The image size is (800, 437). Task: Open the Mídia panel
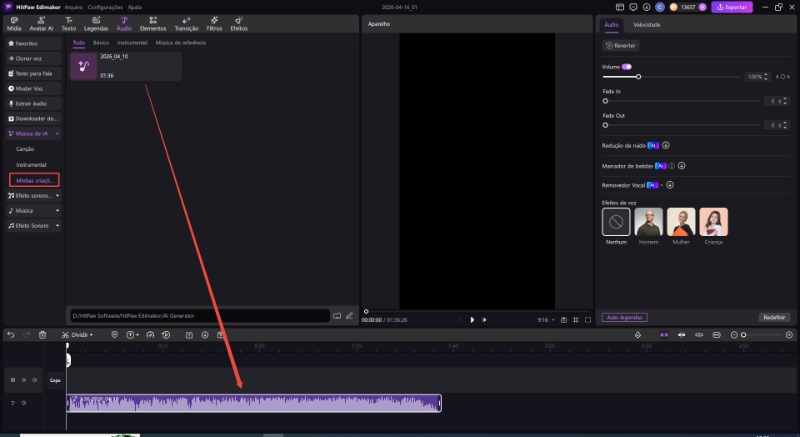pos(14,24)
